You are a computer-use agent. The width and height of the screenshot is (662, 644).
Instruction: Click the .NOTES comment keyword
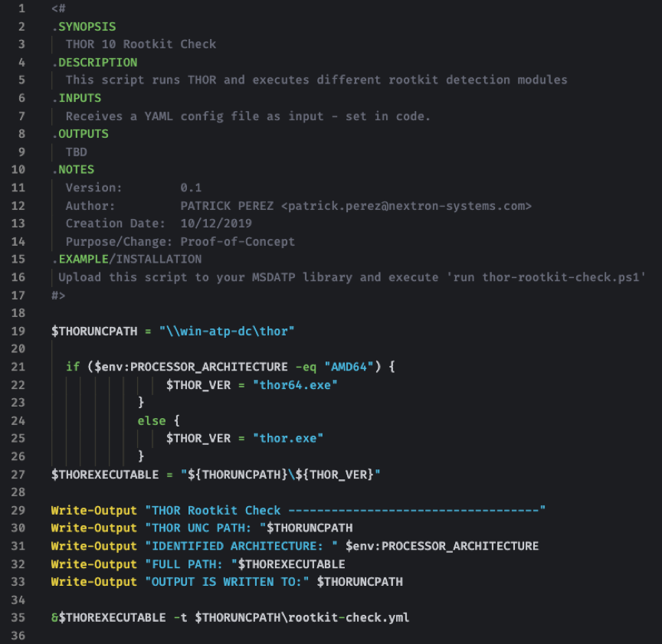(76, 169)
